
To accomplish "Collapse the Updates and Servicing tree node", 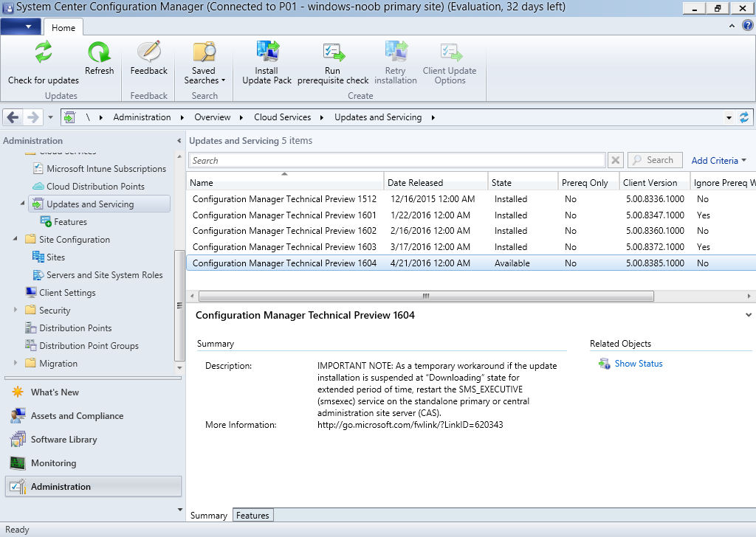I will (22, 204).
